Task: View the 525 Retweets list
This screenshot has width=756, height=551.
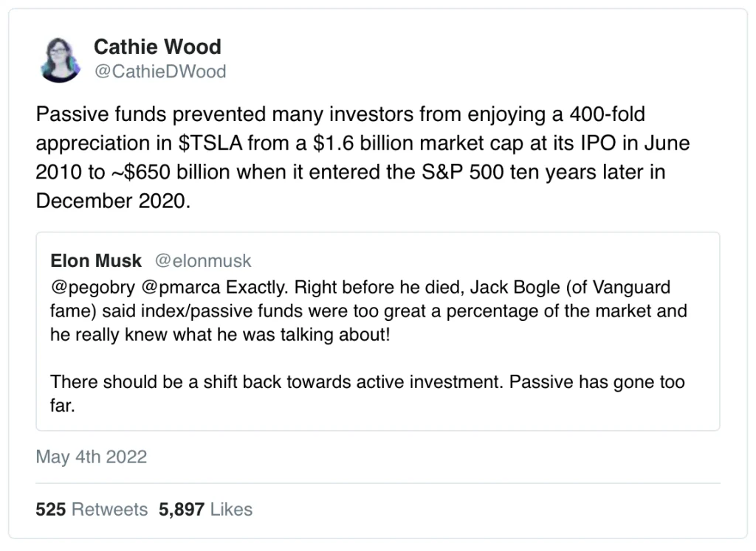Action: 92,509
